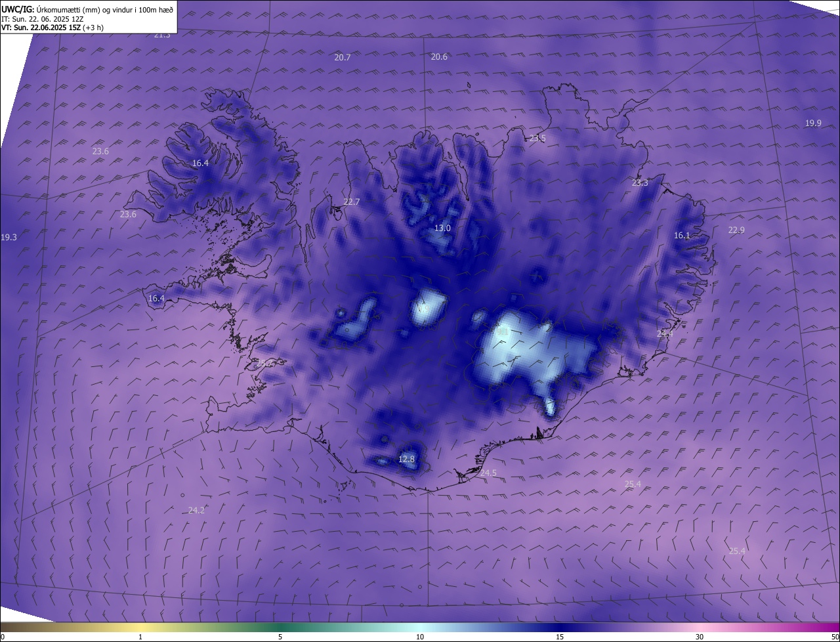Click the title text "Úrkomumætti (mm) og vindur"

coord(86,10)
